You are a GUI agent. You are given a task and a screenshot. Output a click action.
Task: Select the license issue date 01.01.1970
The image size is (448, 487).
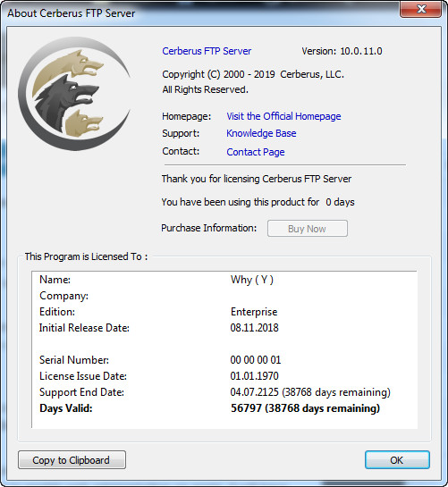point(254,376)
